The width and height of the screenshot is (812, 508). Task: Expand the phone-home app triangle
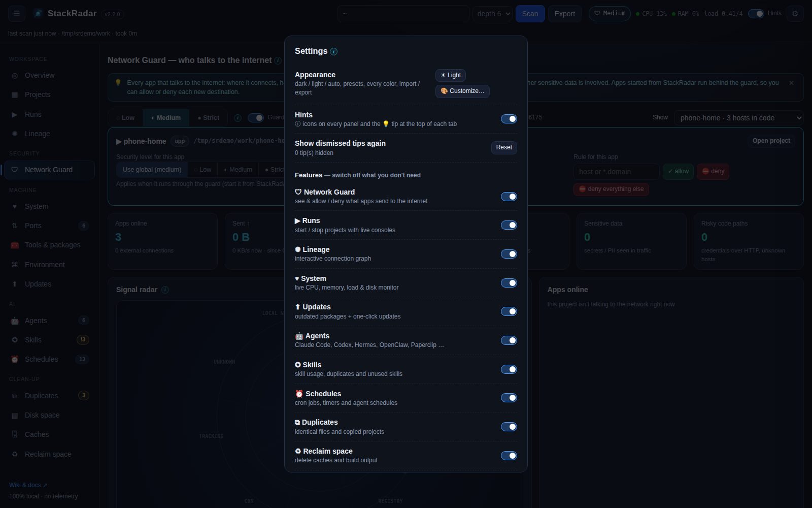pyautogui.click(x=119, y=141)
